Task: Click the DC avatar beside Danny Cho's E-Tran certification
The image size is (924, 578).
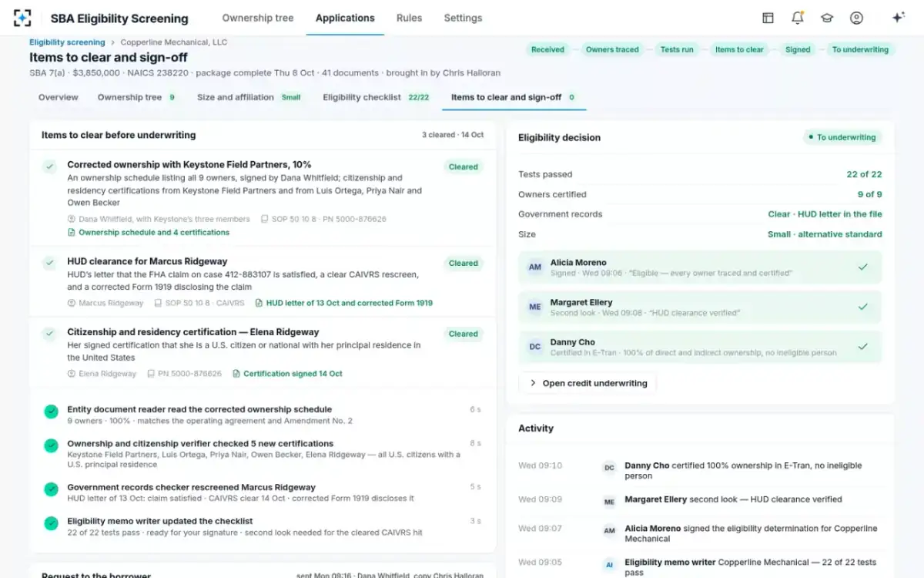Action: coord(535,348)
